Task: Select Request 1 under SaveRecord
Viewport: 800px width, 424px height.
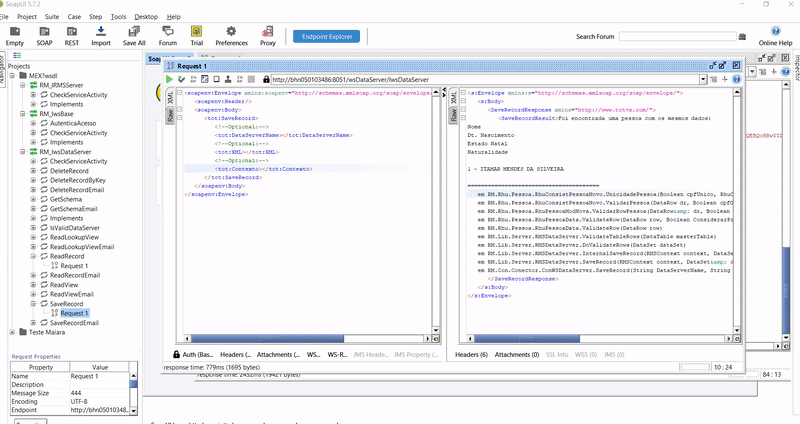Action: click(x=74, y=313)
